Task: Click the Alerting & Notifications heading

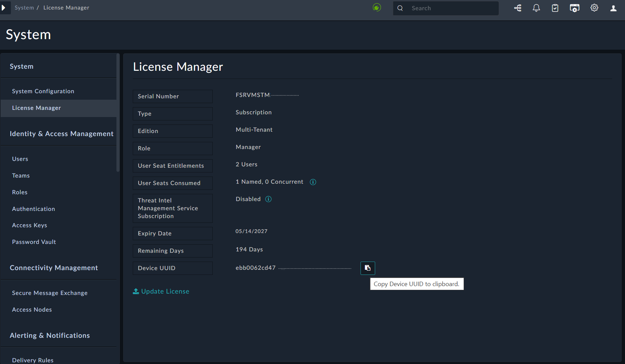Action: (x=50, y=335)
